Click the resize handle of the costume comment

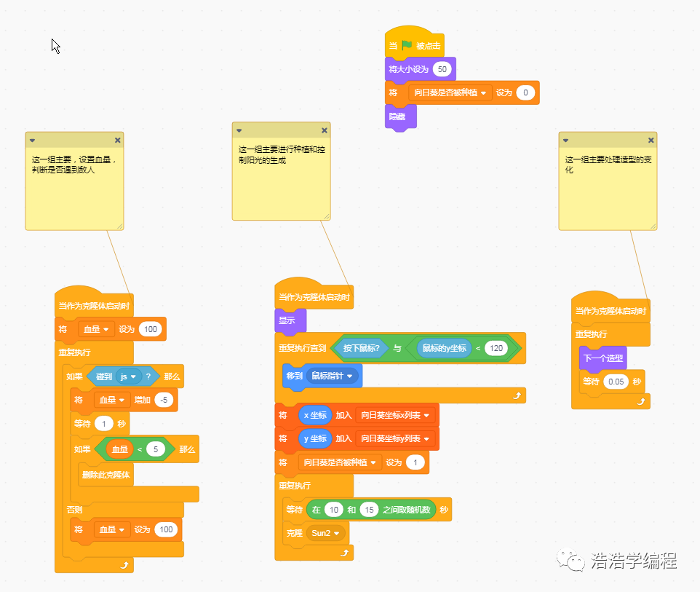click(x=653, y=226)
